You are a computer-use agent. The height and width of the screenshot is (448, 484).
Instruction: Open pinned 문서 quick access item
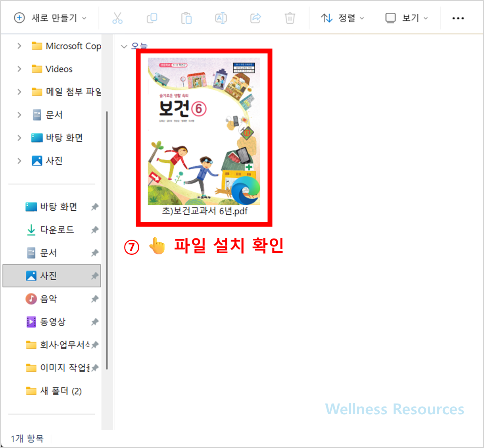pyautogui.click(x=41, y=253)
